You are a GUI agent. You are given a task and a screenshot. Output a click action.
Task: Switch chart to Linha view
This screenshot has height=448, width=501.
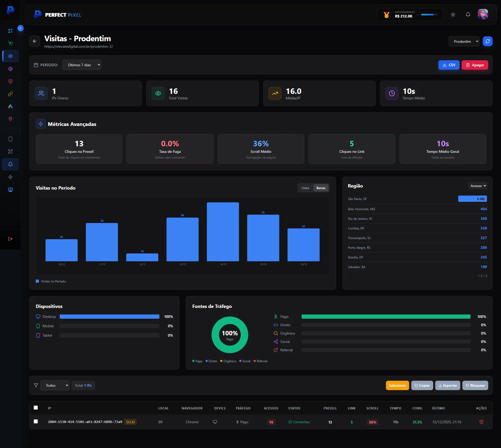(x=305, y=188)
